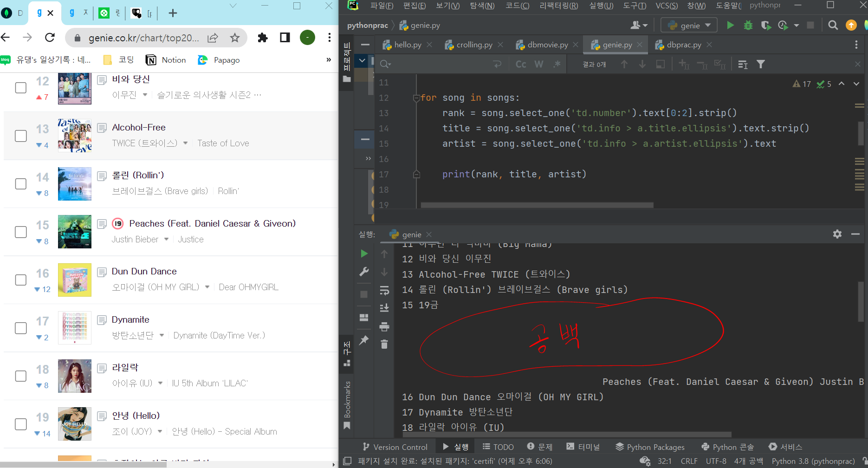Open the 실행(U) menu
Screen dimensions: 868x468
pyautogui.click(x=601, y=6)
